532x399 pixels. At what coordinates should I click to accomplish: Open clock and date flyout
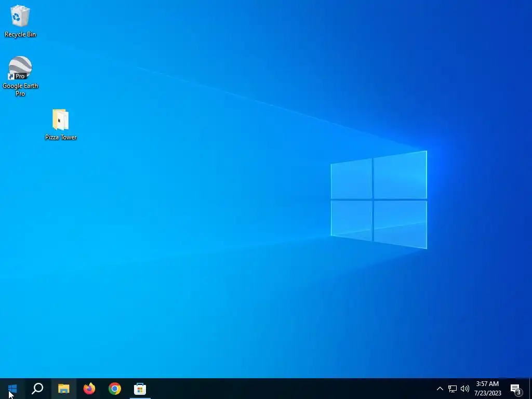click(487, 389)
